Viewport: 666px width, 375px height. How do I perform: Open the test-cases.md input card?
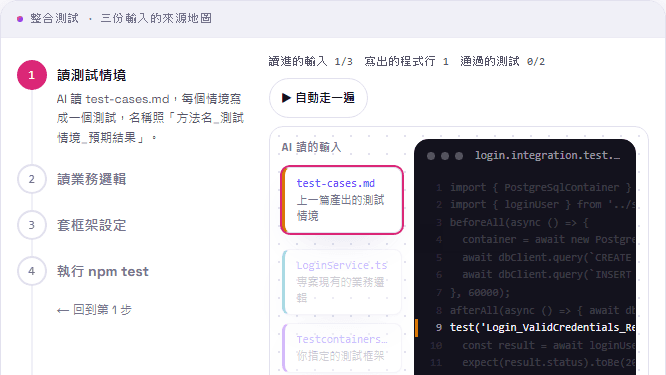point(342,200)
